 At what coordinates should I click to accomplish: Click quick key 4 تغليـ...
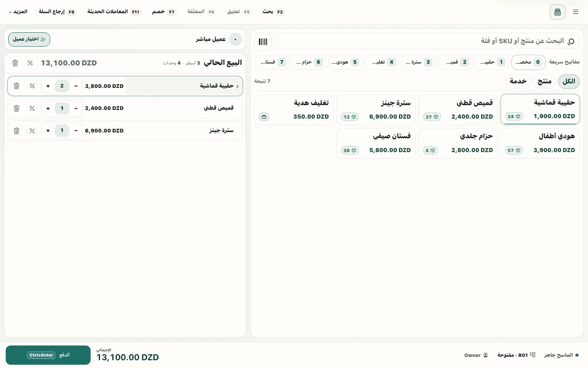click(382, 62)
